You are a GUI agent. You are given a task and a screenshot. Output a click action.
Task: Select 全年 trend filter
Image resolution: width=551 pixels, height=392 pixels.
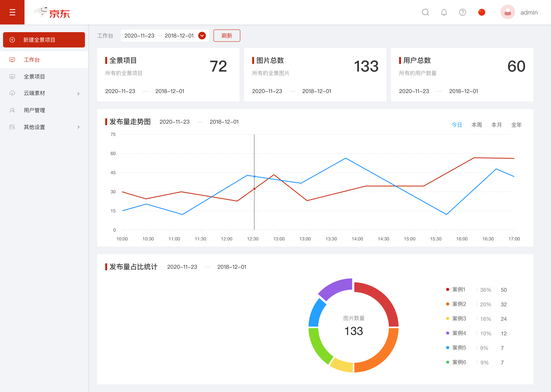[517, 125]
